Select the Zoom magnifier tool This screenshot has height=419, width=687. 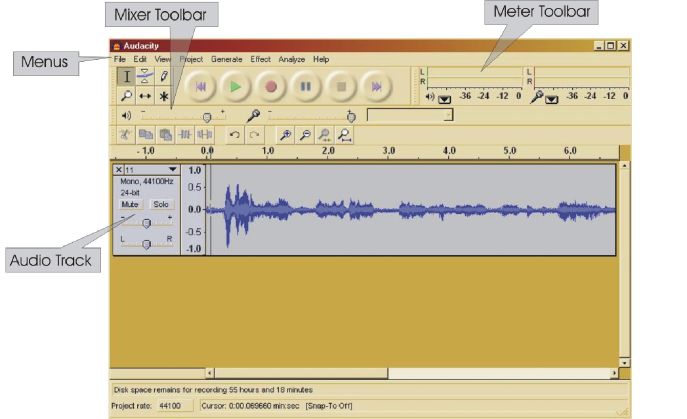click(x=126, y=96)
